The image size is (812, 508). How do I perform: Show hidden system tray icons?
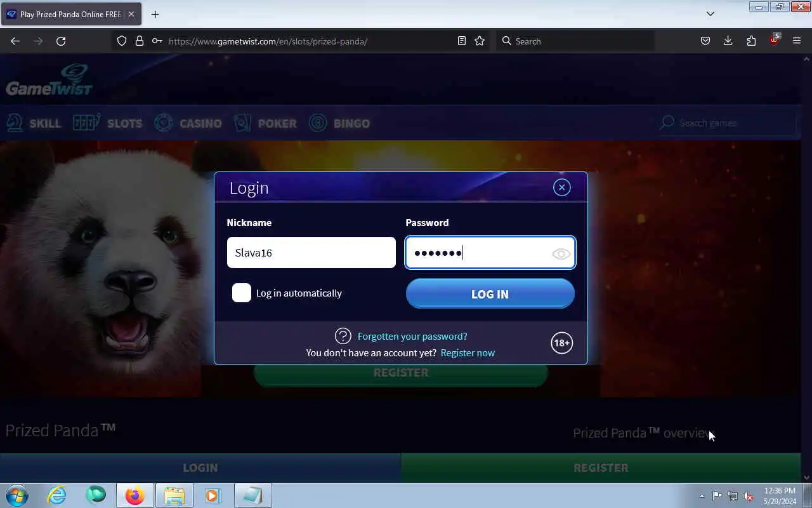click(x=702, y=496)
